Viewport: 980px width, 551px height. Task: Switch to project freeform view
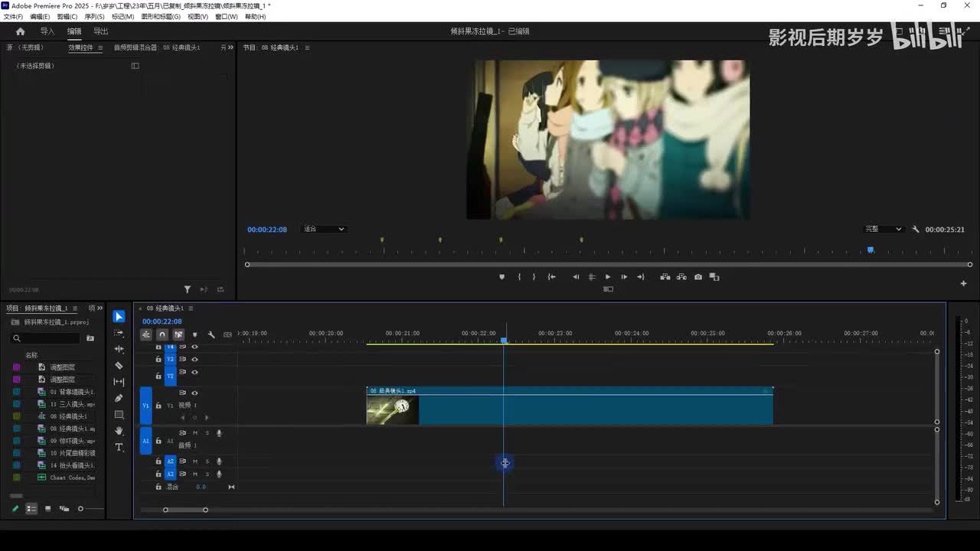[x=64, y=509]
